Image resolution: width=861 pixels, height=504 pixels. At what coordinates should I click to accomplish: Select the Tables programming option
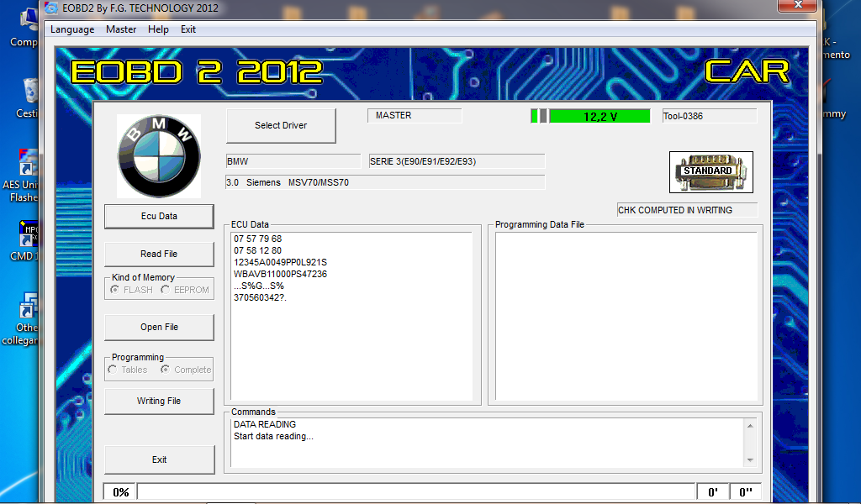point(113,370)
